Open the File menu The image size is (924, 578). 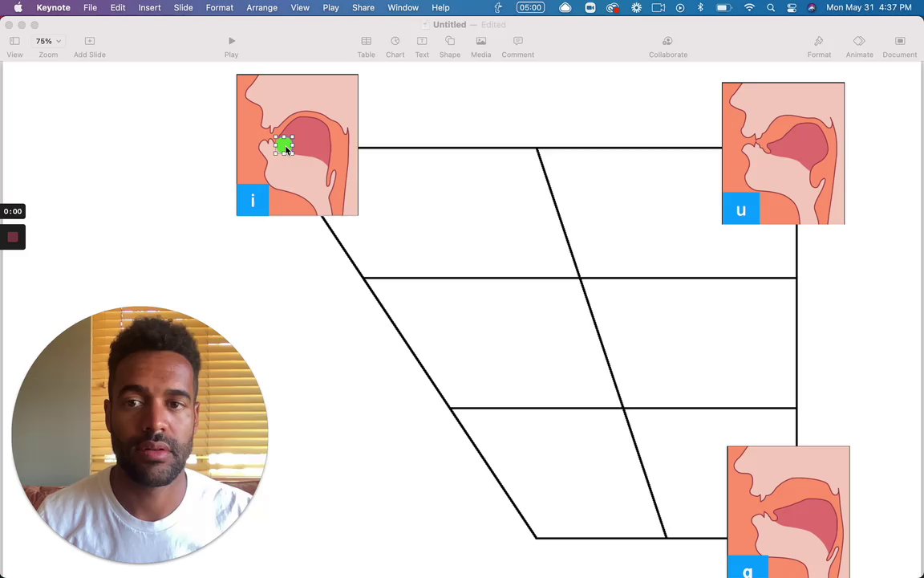click(90, 8)
